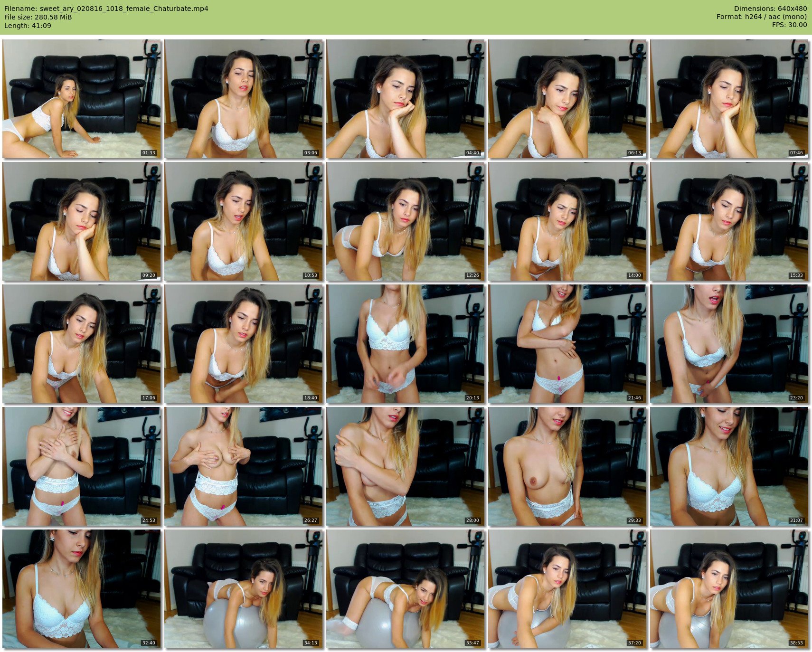Select the frame at 15:33
This screenshot has height=652, width=812.
[x=729, y=221]
